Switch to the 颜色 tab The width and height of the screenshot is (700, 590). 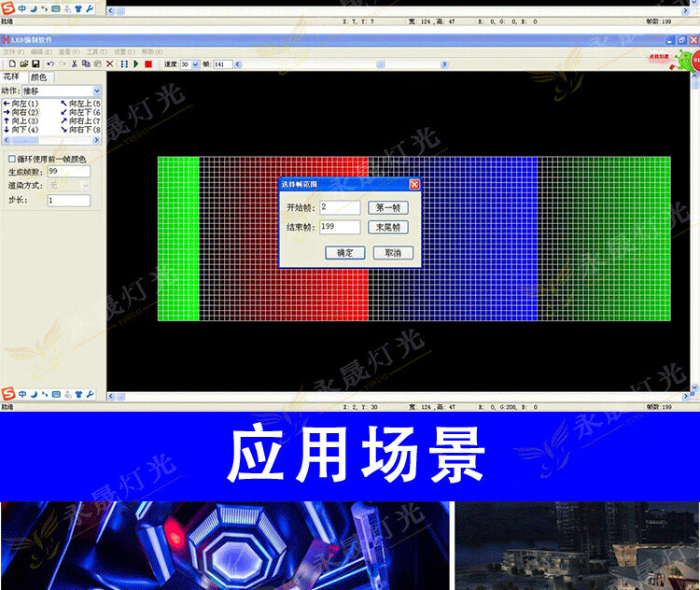(40, 77)
